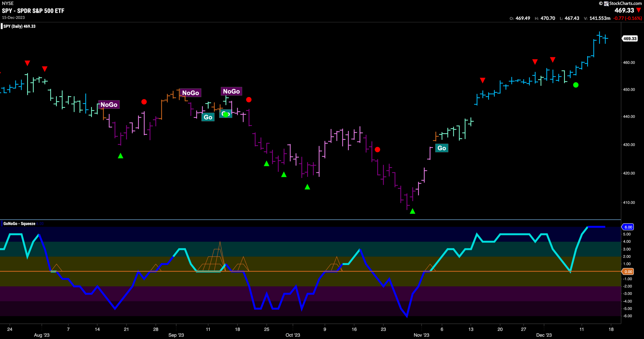The image size is (644, 339).
Task: Click the StockCharts.com logo icon
Action: click(606, 4)
